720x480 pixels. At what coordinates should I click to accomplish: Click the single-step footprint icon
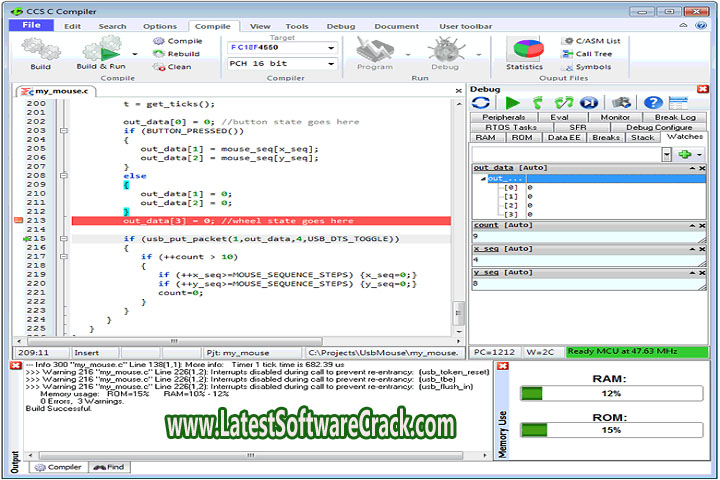[538, 102]
